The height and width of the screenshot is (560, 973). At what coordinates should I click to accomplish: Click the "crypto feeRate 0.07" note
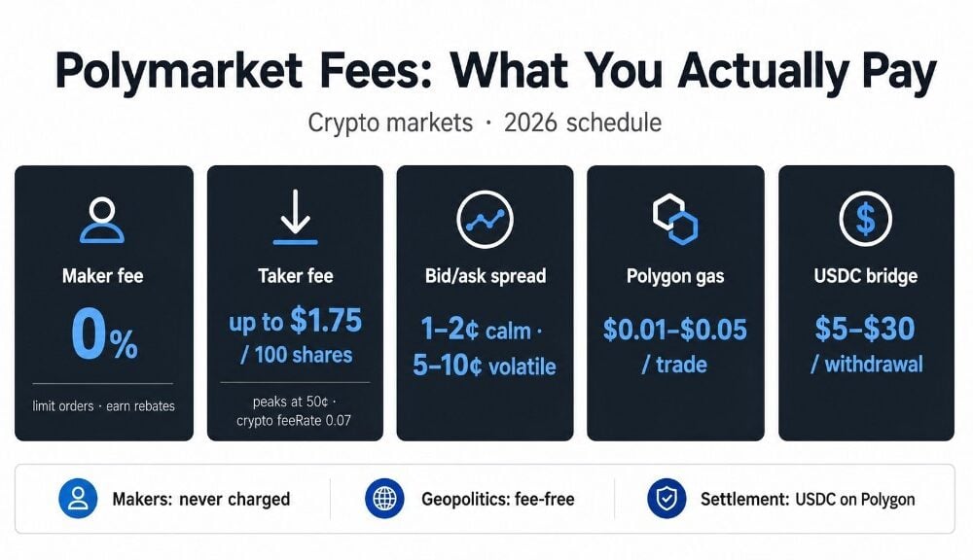coord(294,420)
